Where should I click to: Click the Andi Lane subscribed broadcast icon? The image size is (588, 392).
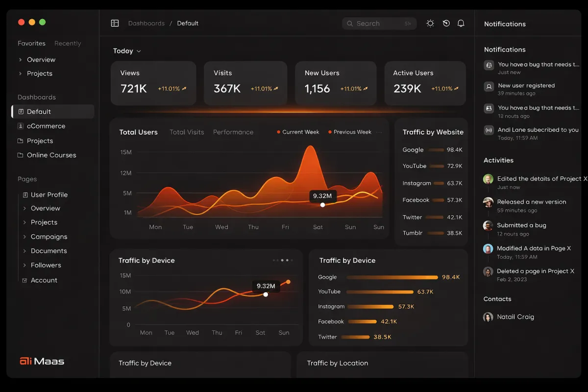click(x=489, y=130)
